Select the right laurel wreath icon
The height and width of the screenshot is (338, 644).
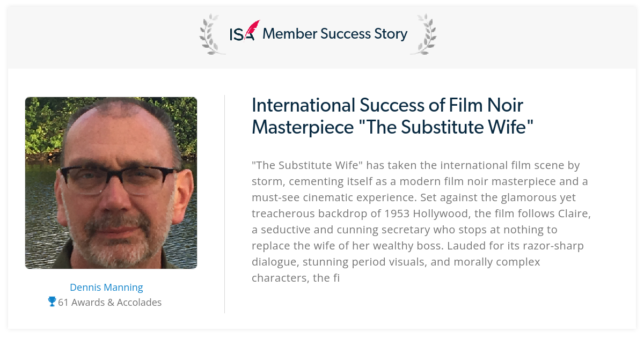point(423,34)
